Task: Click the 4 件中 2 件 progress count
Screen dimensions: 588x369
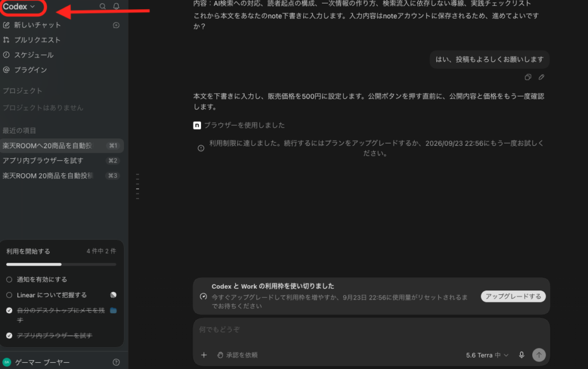Action: 101,251
